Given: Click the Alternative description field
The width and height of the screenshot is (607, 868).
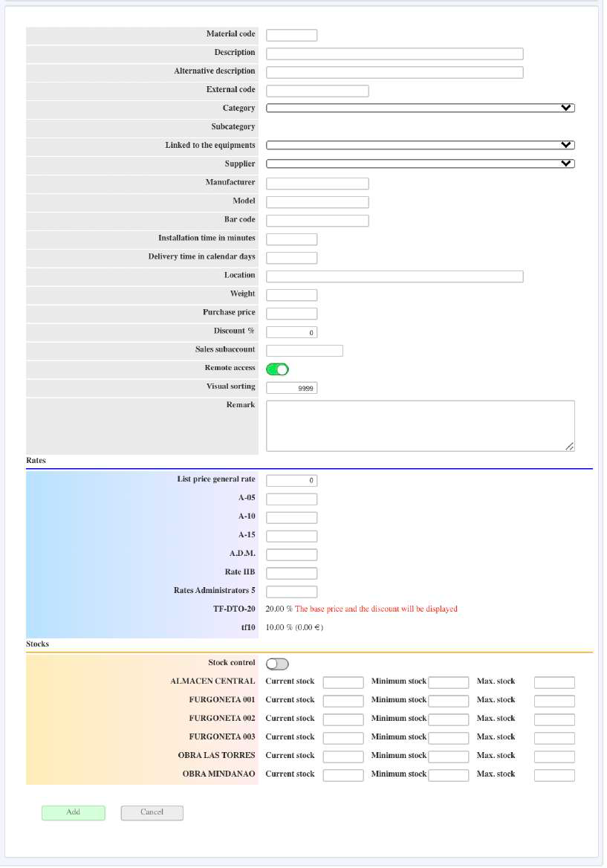Looking at the screenshot, I should click(395, 73).
